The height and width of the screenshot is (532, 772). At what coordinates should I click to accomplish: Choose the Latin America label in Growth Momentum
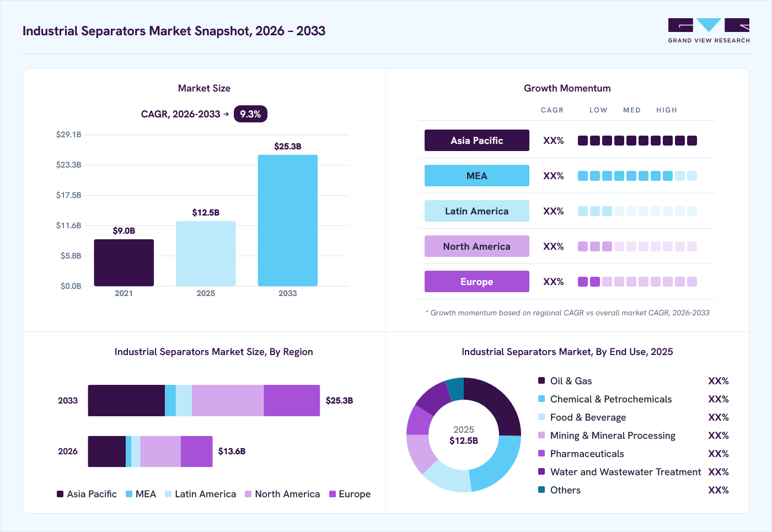477,211
